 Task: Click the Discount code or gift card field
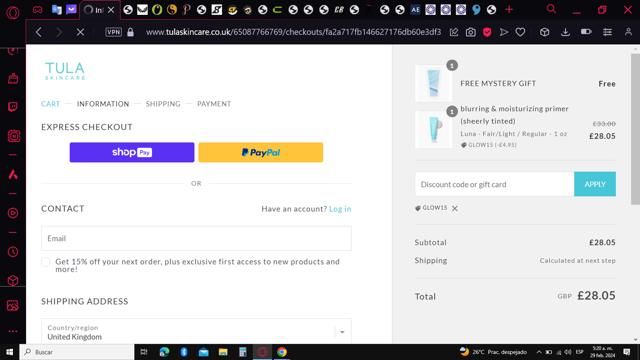[x=494, y=184]
